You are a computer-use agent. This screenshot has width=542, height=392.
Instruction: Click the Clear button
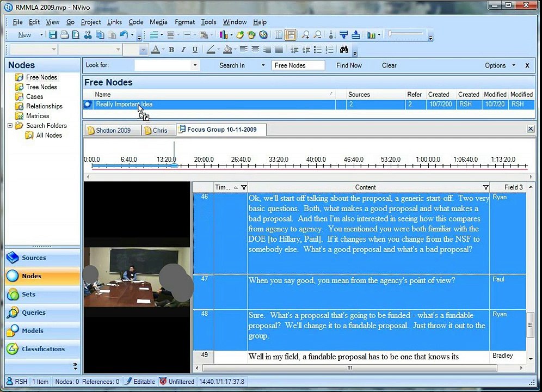(x=389, y=65)
